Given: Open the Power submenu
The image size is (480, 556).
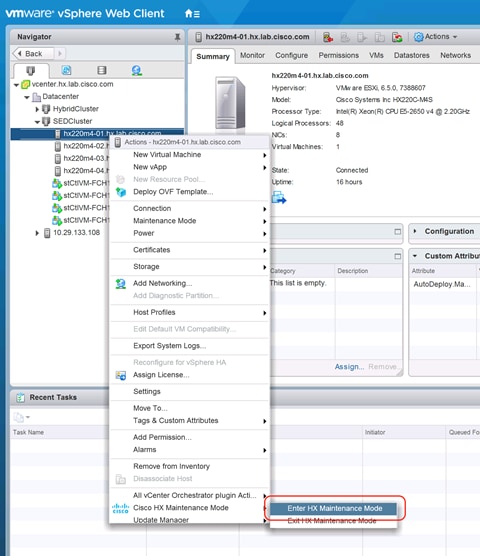Looking at the screenshot, I should click(190, 233).
